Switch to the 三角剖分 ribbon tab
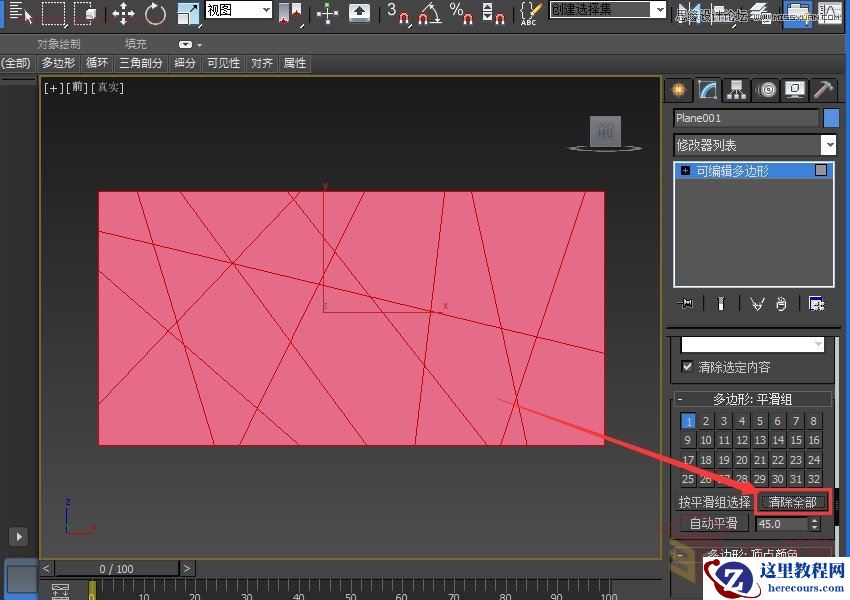The image size is (850, 600). coord(140,63)
